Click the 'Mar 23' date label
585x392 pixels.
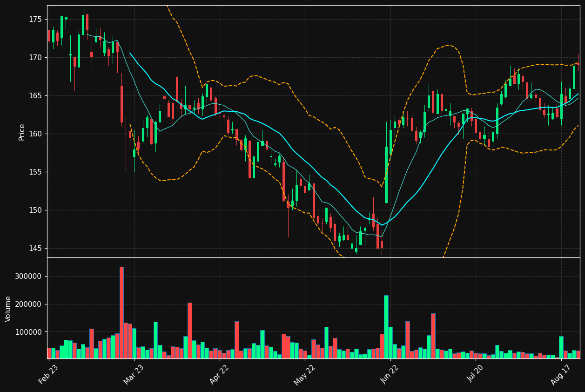(x=134, y=374)
